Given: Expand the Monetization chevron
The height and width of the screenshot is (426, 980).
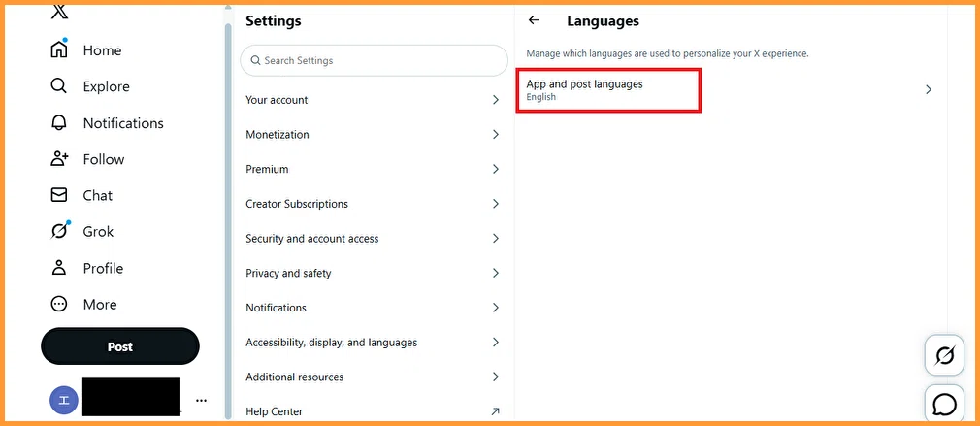Looking at the screenshot, I should (496, 134).
